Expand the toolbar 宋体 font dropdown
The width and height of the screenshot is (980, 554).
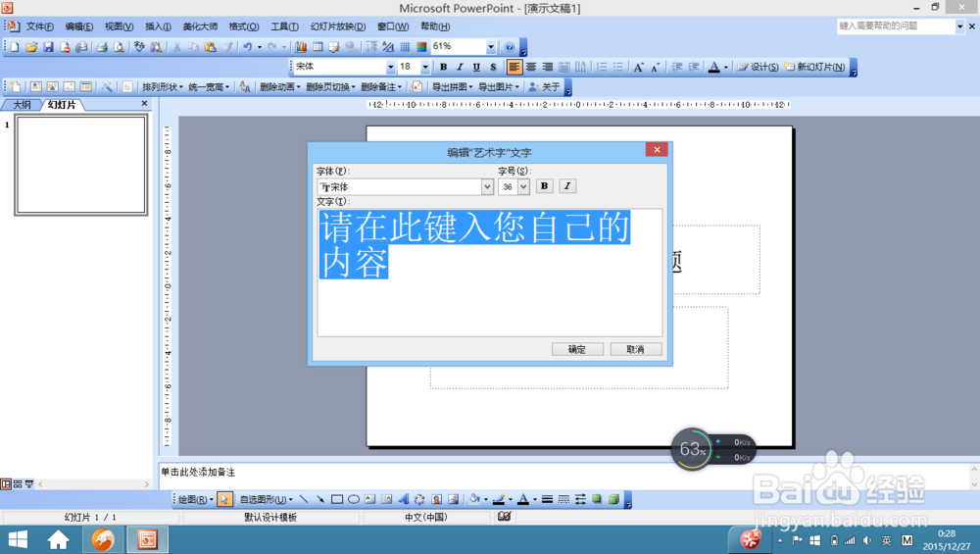pyautogui.click(x=391, y=67)
